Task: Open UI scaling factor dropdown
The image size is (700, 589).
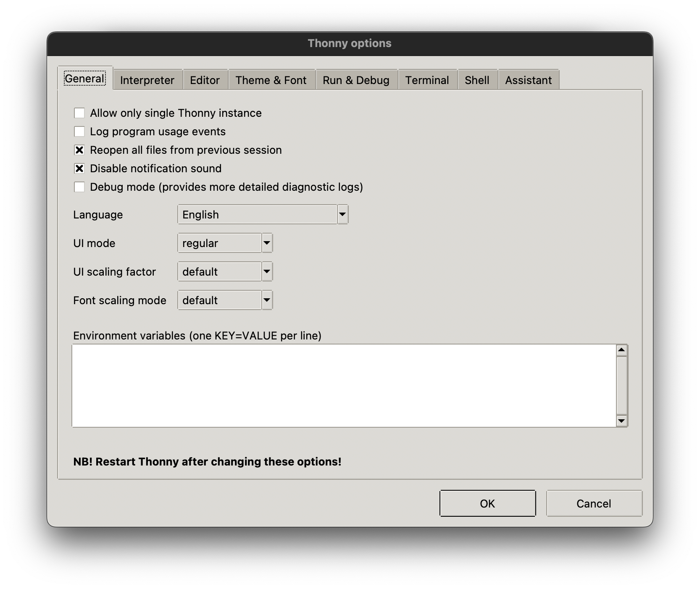Action: 267,272
